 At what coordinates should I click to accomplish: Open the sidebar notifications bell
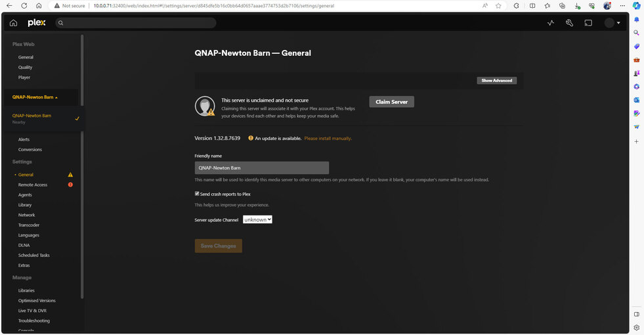tap(637, 19)
